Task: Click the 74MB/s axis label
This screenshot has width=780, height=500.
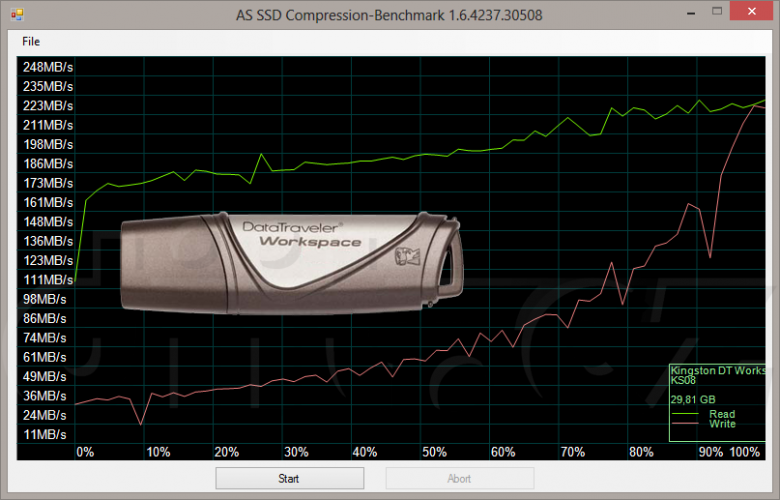Action: (44, 338)
